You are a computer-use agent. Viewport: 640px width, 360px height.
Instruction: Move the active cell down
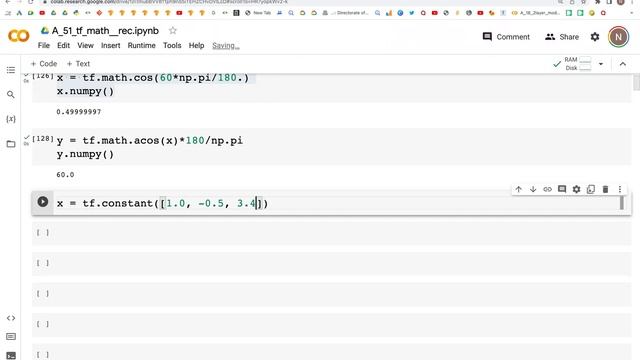533,189
